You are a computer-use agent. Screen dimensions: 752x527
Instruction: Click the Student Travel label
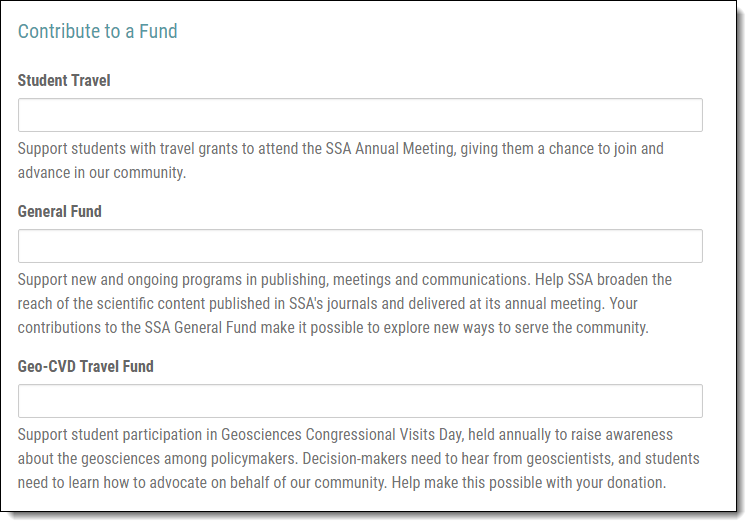64,81
